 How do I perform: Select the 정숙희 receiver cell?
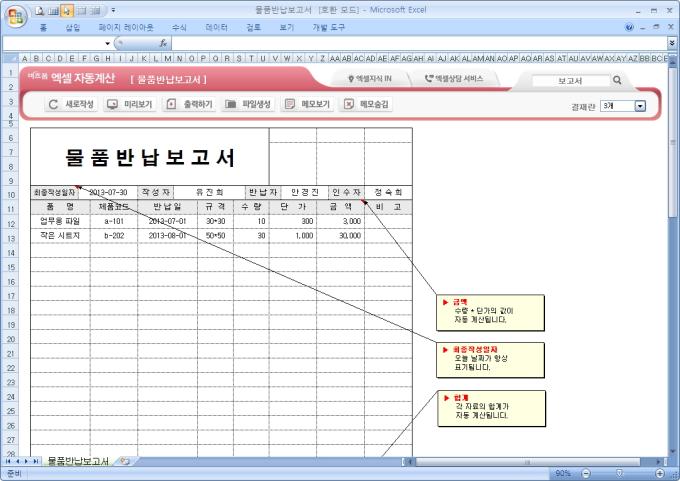388,193
